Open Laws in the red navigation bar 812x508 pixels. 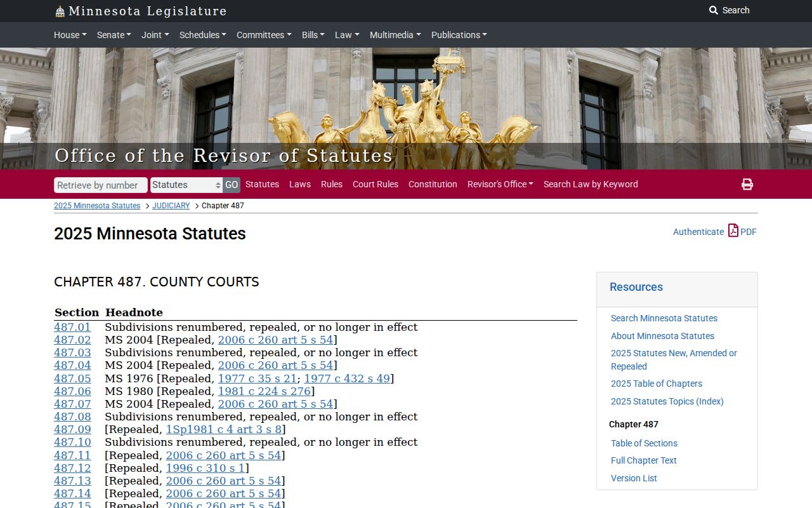click(300, 184)
